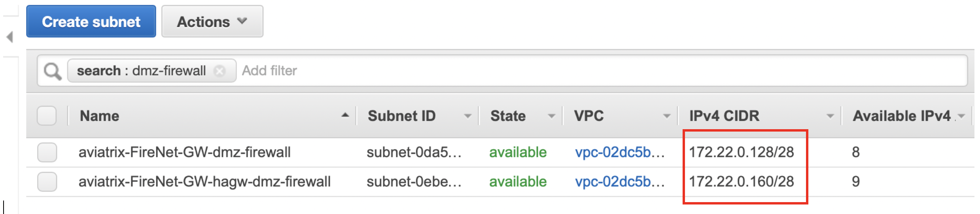This screenshot has width=980, height=214.
Task: Open the VPC column dropdown arrow
Action: pos(667,116)
